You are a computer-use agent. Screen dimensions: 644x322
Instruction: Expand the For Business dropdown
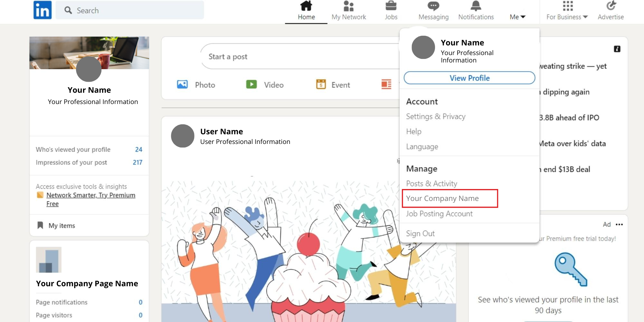[566, 17]
